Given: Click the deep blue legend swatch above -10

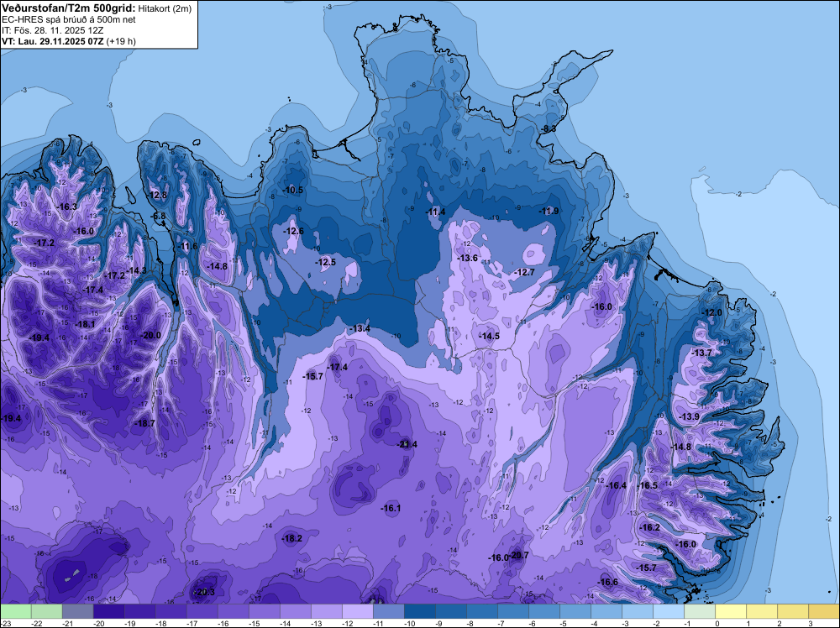Looking at the screenshot, I should pyautogui.click(x=419, y=611).
